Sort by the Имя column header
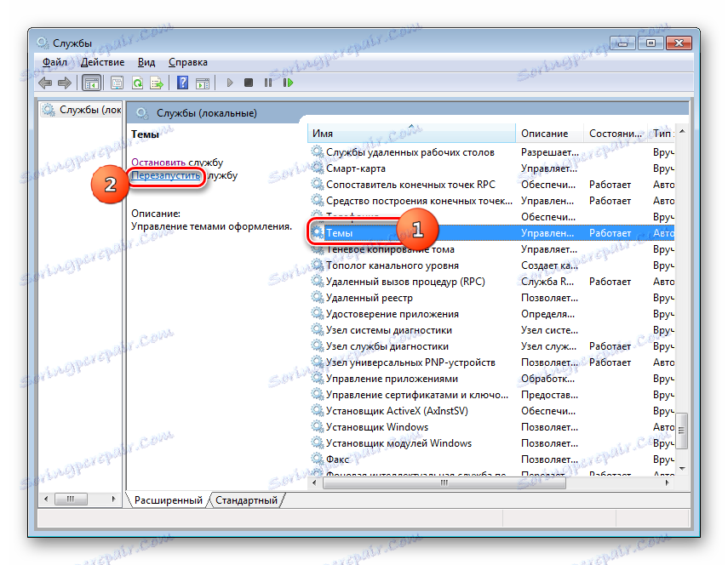 click(412, 134)
